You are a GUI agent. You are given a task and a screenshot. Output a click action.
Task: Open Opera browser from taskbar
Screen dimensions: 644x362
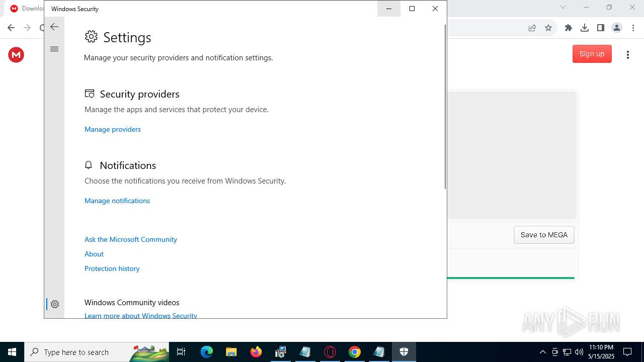click(330, 352)
